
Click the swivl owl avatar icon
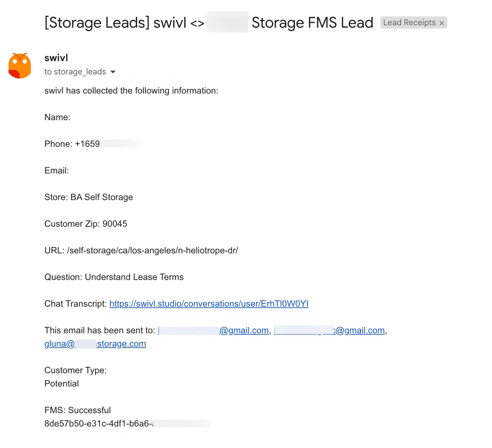pos(20,66)
